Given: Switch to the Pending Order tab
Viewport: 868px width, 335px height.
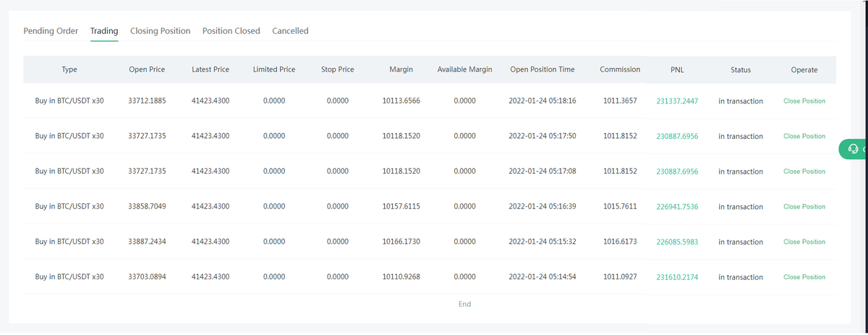Looking at the screenshot, I should click(51, 31).
